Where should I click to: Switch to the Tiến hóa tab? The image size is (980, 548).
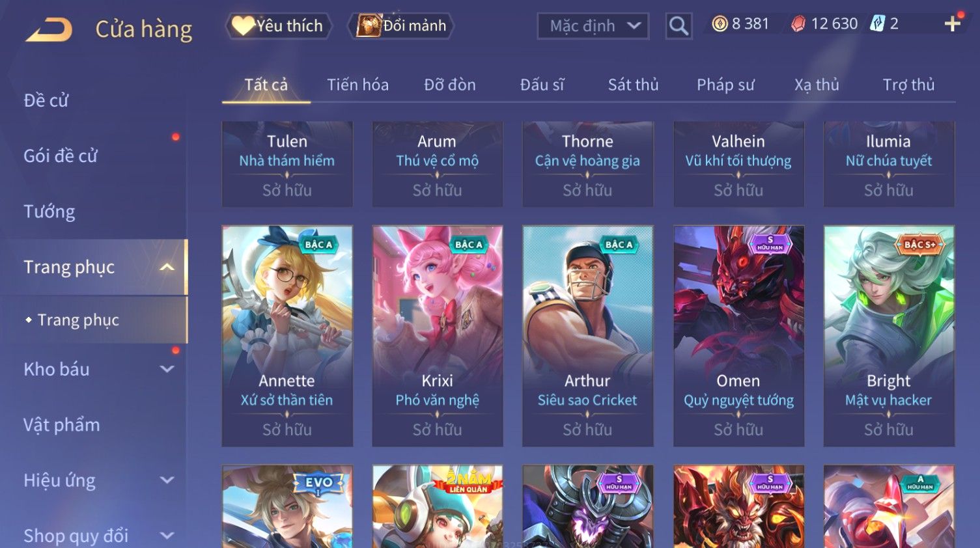coord(357,85)
